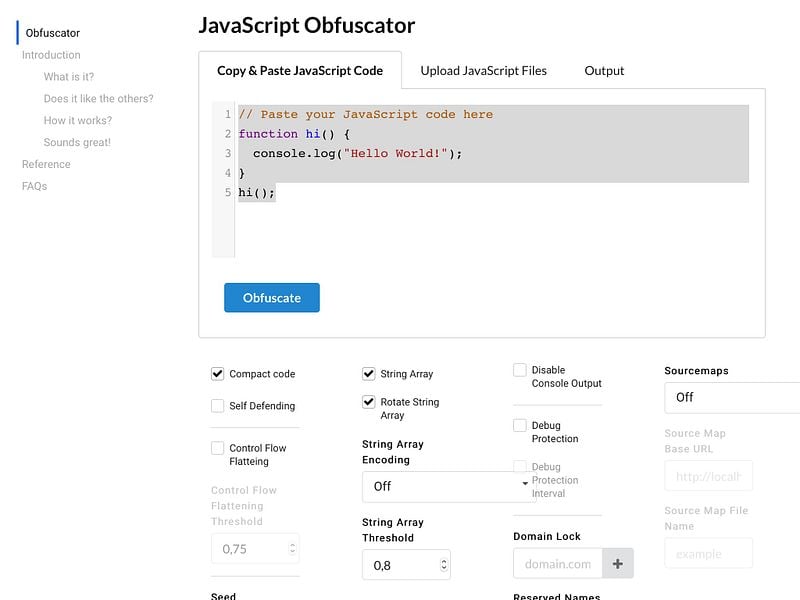Switch to Upload JavaScript Files tab
Image resolution: width=800 pixels, height=600 pixels.
(x=483, y=71)
